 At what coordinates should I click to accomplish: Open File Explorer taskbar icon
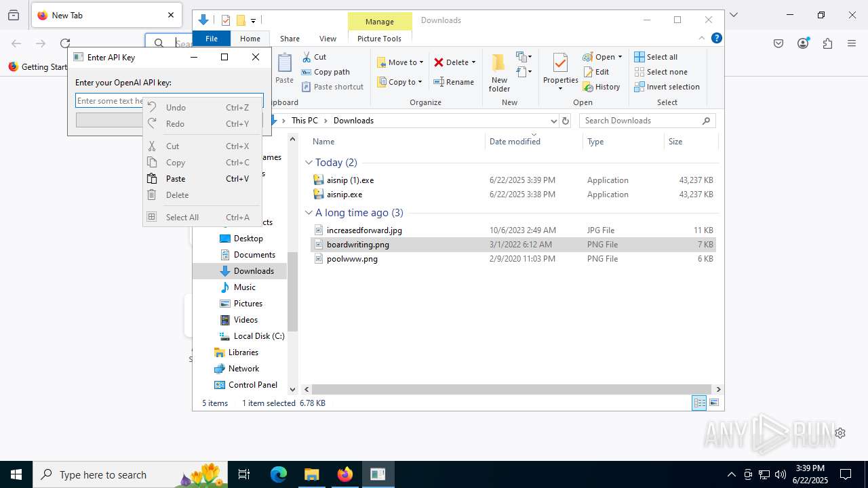tap(312, 474)
